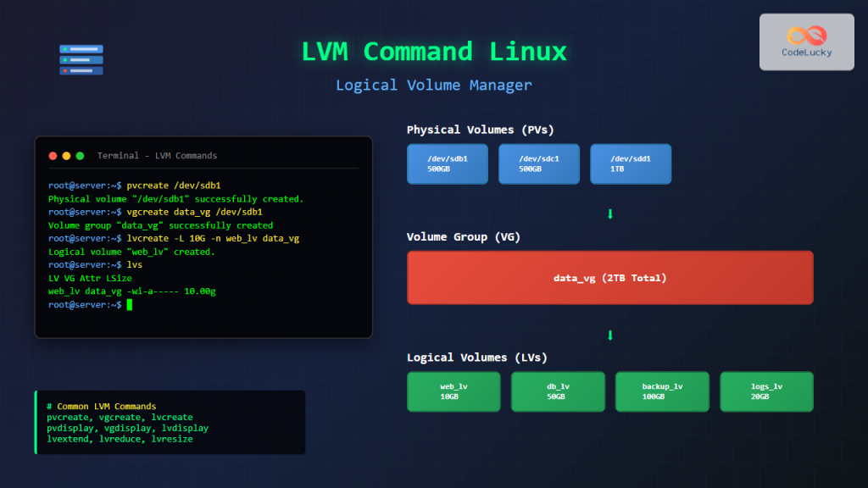Viewport: 868px width, 488px height.
Task: Click the server stack icon
Action: [x=80, y=59]
